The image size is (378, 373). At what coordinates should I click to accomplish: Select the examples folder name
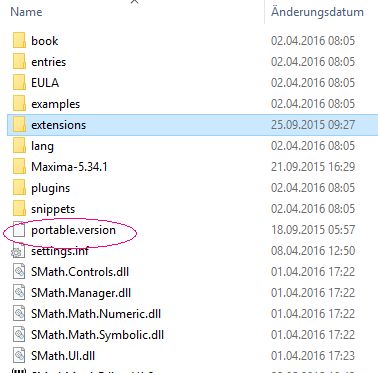[x=56, y=104]
